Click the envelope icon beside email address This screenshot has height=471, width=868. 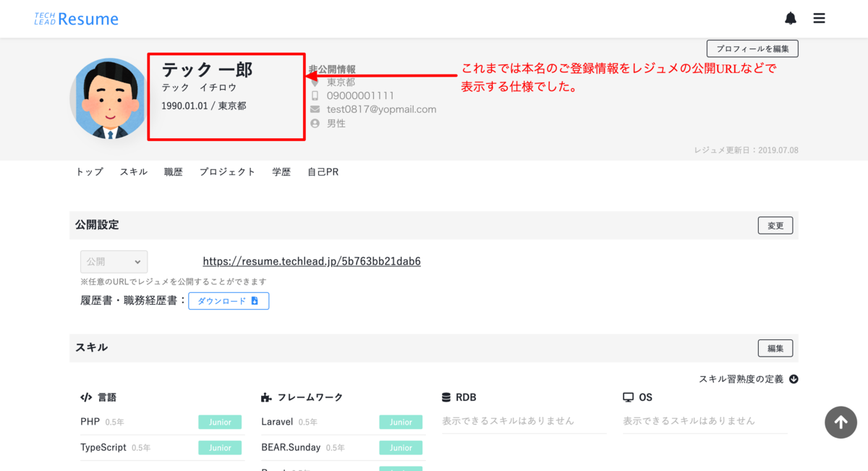click(315, 109)
